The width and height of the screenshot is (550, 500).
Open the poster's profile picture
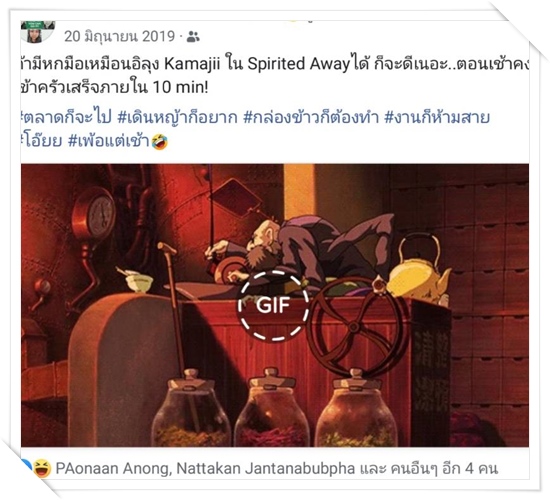point(38,32)
